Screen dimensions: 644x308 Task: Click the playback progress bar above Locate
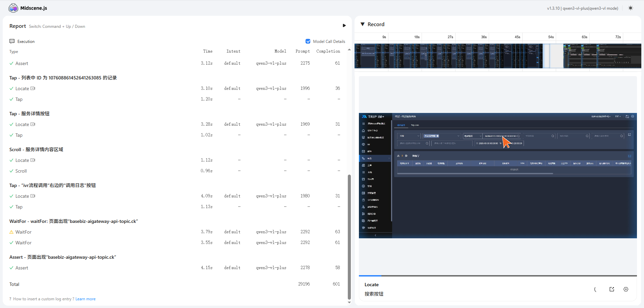pos(498,276)
